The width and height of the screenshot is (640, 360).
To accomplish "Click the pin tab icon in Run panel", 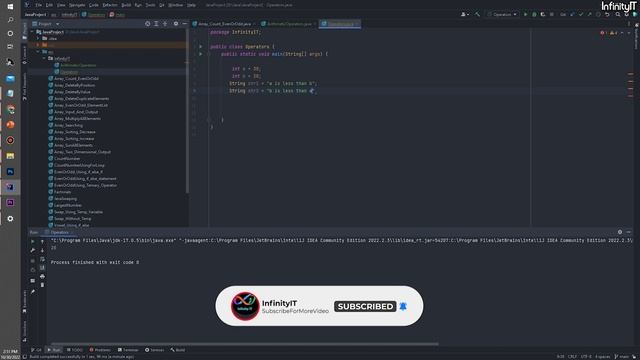I will point(33,291).
